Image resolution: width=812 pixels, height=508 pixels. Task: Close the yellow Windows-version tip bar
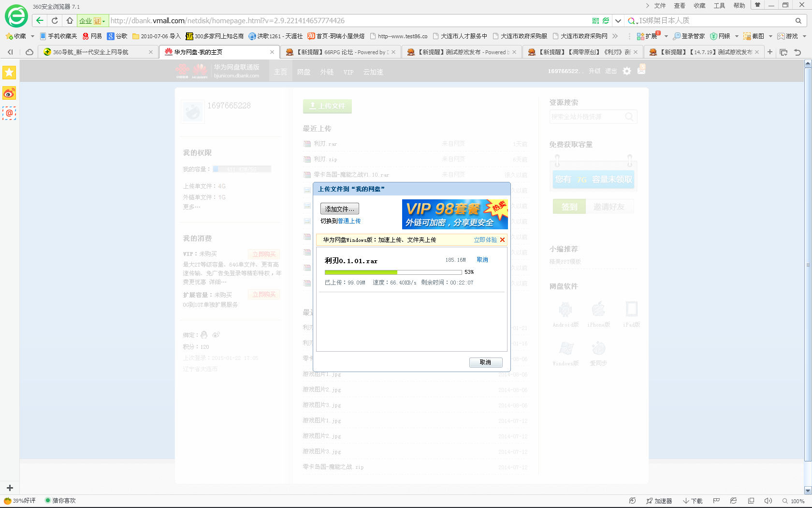tap(502, 240)
